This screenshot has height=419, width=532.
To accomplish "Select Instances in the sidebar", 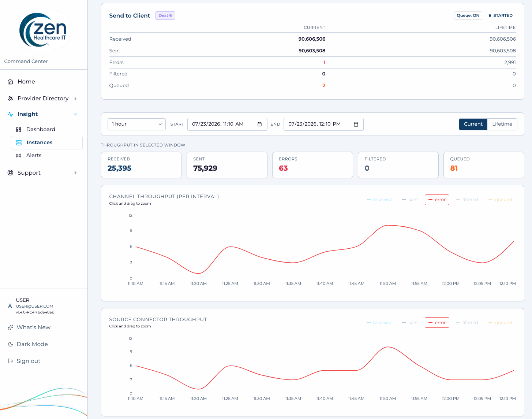I will 47,142.
